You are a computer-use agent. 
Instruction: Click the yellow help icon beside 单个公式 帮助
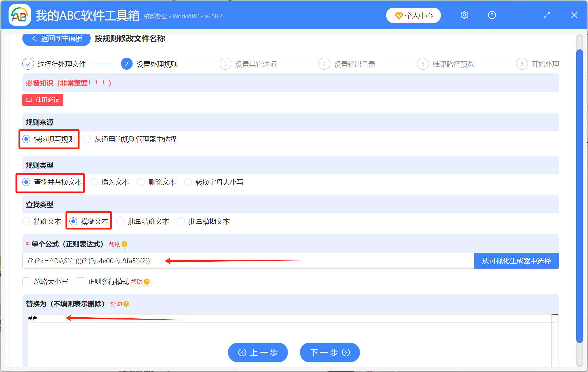coord(124,244)
